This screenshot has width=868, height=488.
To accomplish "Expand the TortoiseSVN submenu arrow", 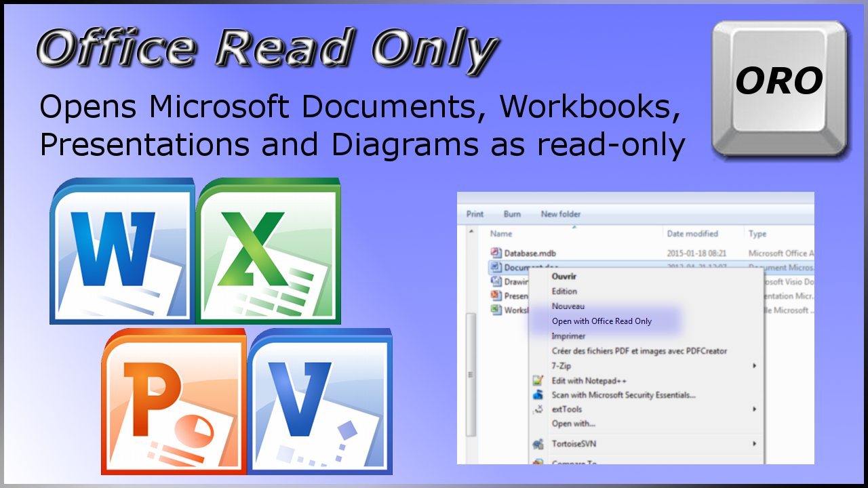I will coord(755,444).
